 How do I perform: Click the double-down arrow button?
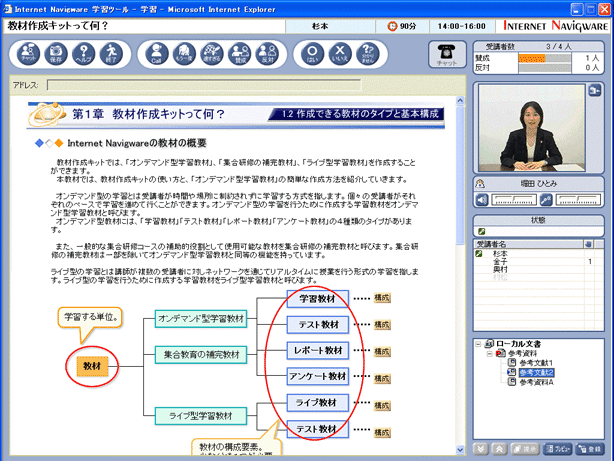480,449
